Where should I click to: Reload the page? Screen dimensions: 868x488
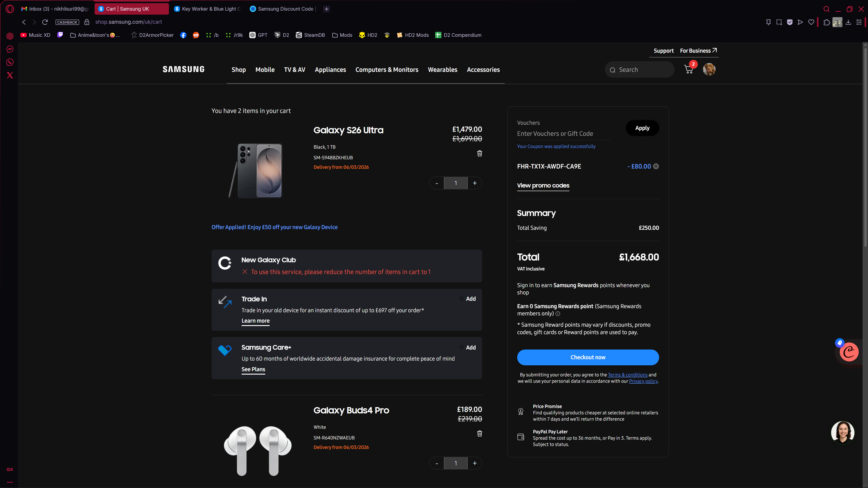coord(45,22)
